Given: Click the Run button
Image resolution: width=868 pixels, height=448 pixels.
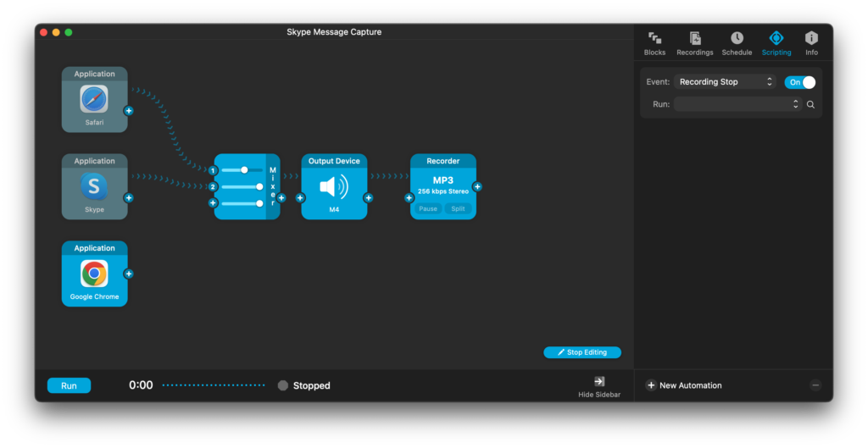Looking at the screenshot, I should [69, 385].
